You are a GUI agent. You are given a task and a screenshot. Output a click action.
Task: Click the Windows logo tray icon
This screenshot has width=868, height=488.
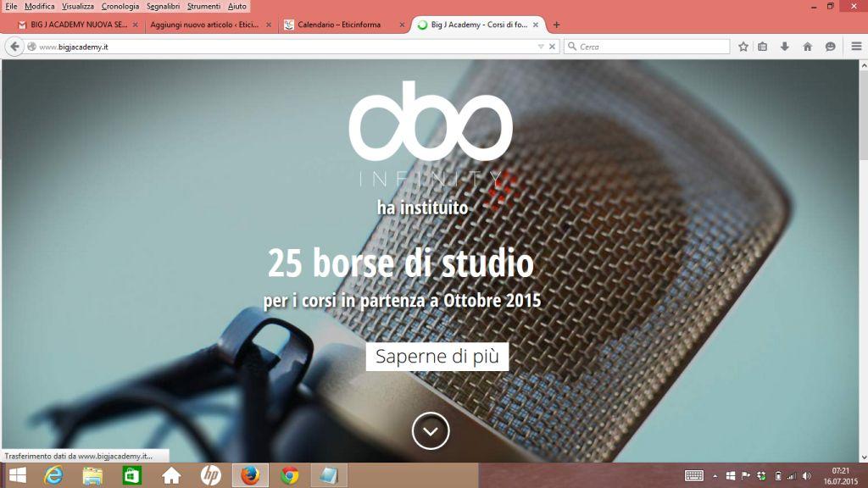coord(730,476)
